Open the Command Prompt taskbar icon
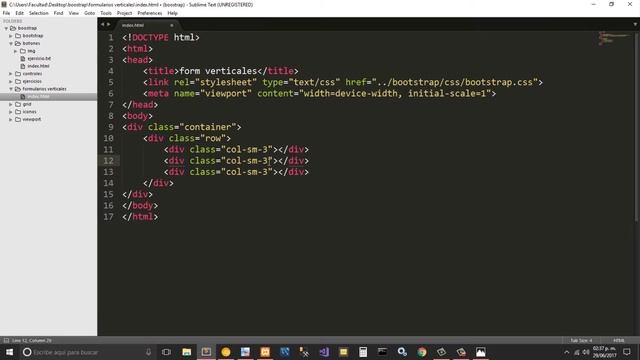The width and height of the screenshot is (640, 360). pos(382,352)
